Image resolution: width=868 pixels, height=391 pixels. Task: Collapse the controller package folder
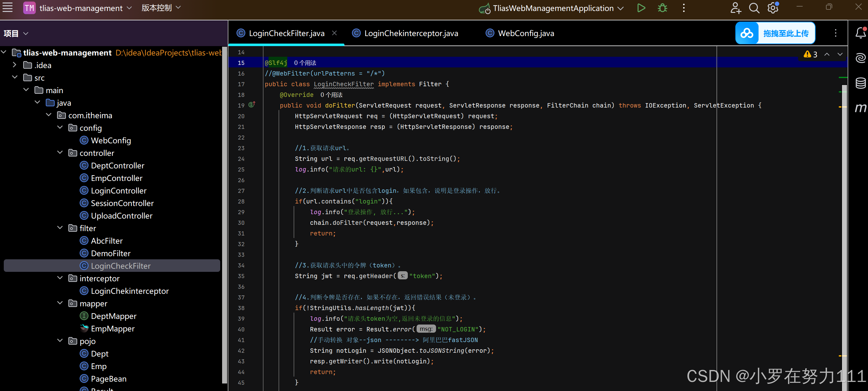[60, 153]
